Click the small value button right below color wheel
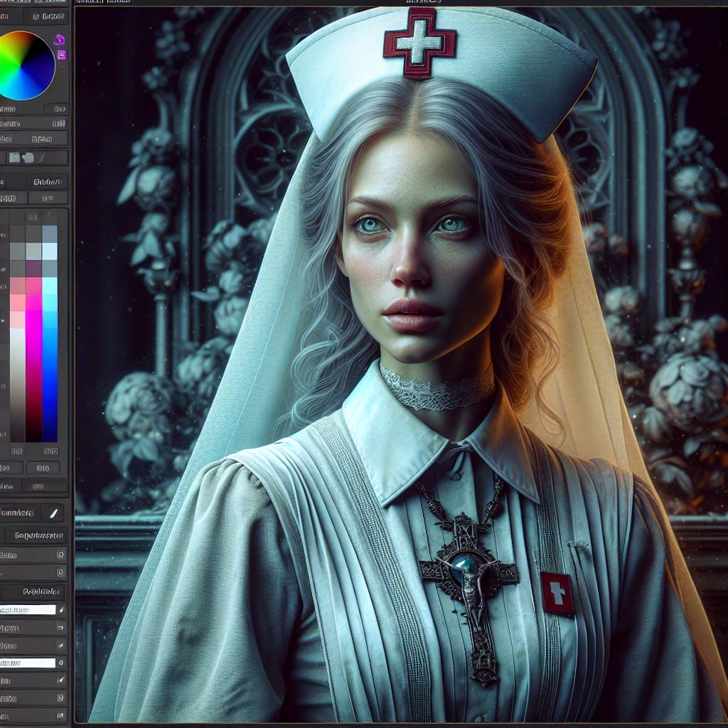This screenshot has height=728, width=728. point(55,109)
